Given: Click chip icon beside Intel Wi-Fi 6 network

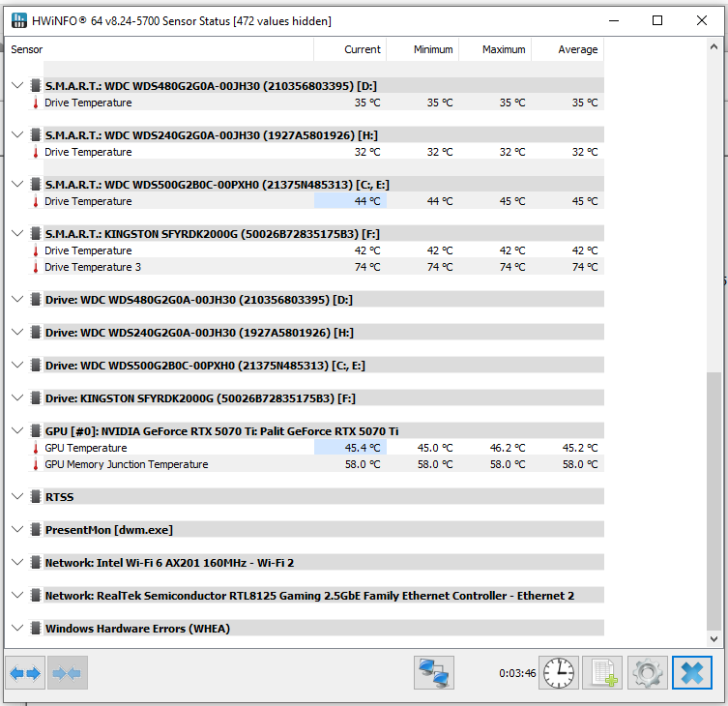Looking at the screenshot, I should click(x=35, y=563).
